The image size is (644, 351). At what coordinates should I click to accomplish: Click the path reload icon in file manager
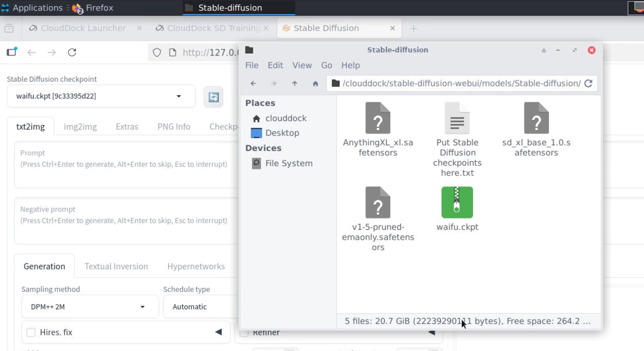pyautogui.click(x=589, y=84)
